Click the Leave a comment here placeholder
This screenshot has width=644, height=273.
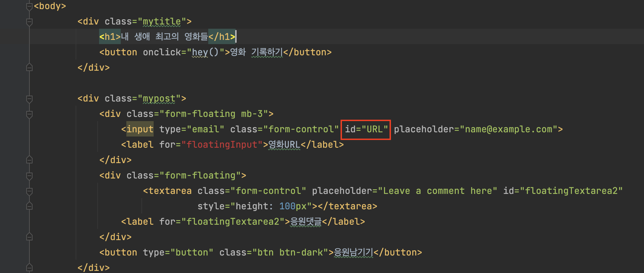click(437, 191)
